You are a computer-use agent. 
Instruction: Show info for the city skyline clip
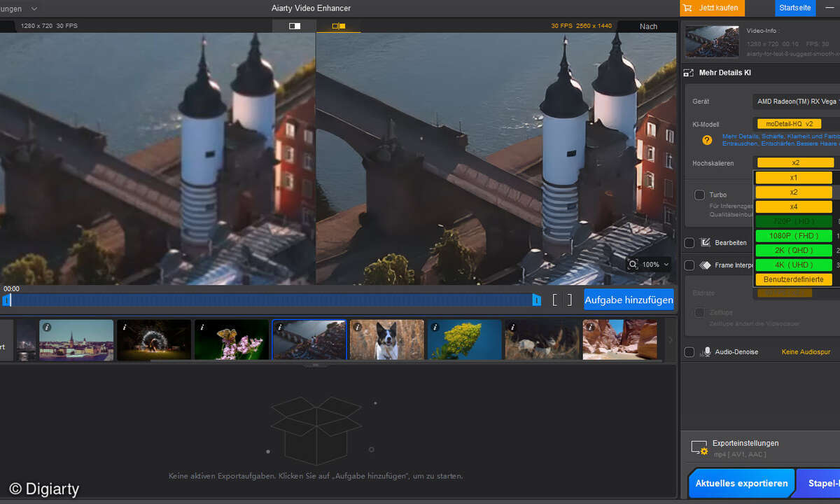(47, 327)
